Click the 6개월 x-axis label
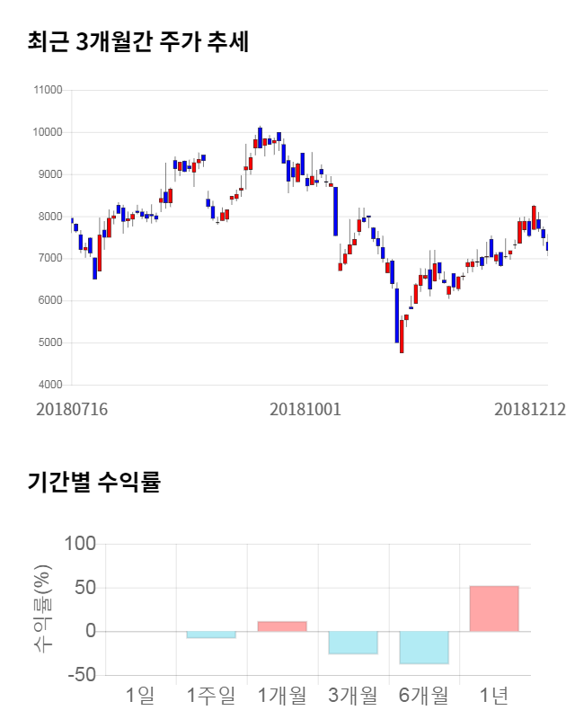575x728 pixels. pos(423,695)
